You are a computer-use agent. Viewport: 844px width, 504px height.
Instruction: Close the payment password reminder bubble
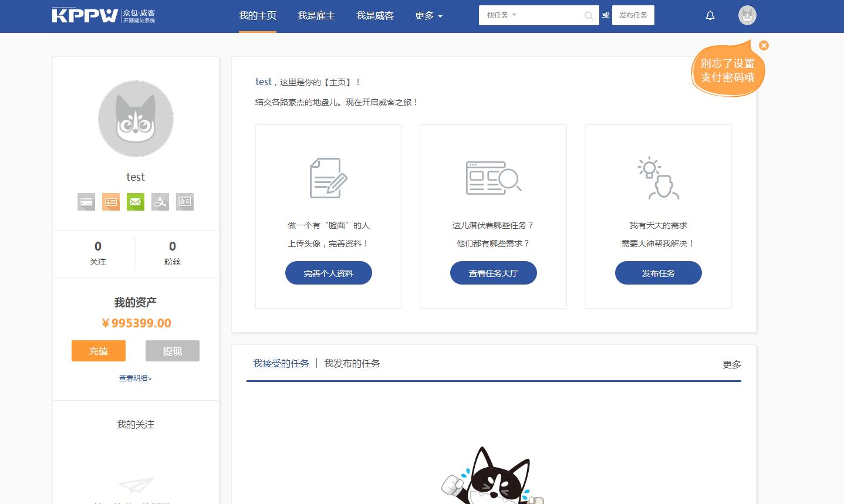764,45
